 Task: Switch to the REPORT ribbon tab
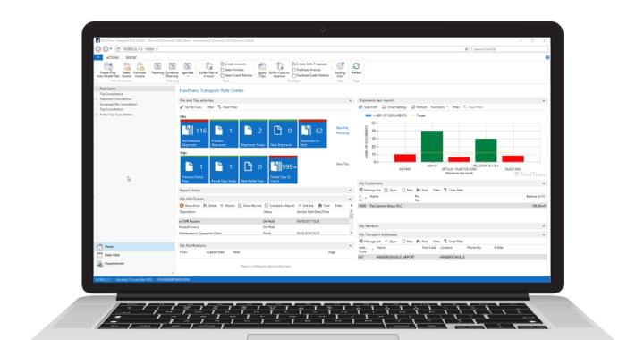coord(131,58)
